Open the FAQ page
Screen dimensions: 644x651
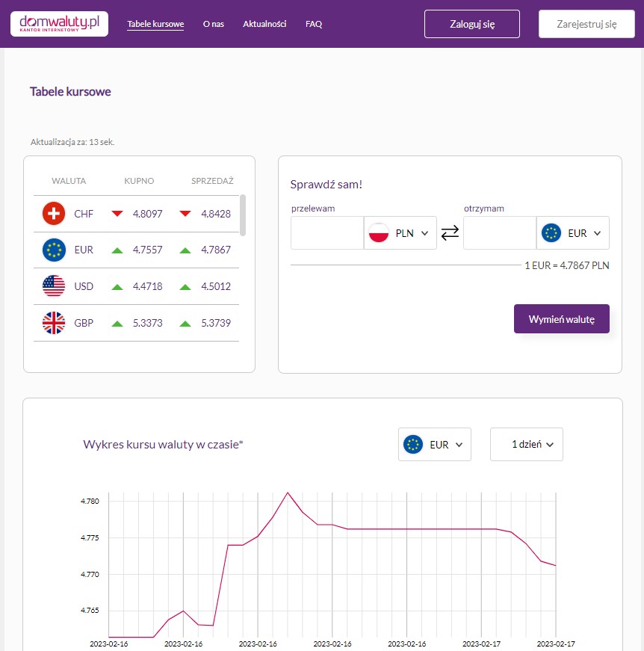coord(314,24)
